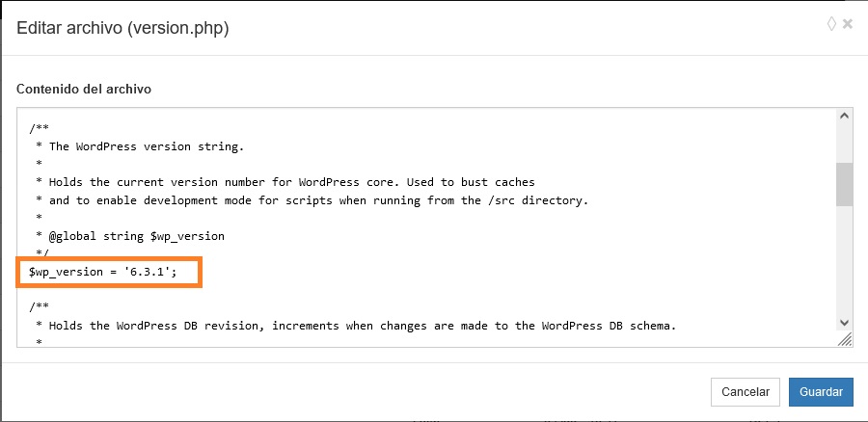
Task: Click the first "/**" comment opener line
Action: tap(39, 128)
